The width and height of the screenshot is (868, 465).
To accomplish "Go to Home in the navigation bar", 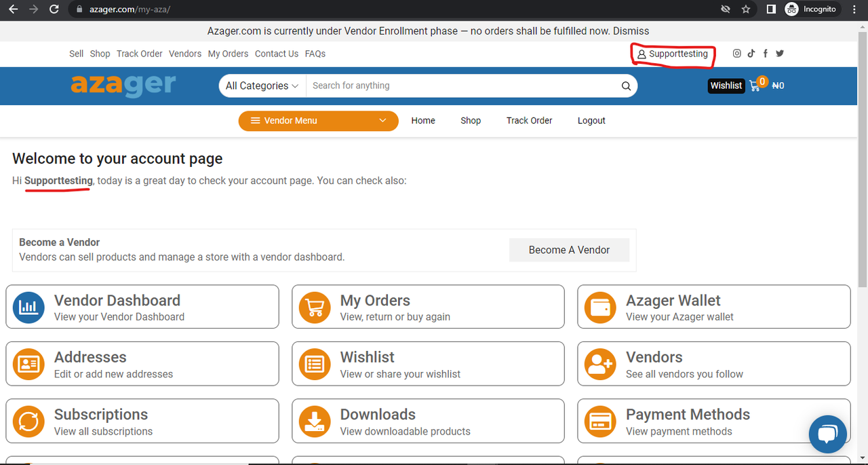I will coord(423,120).
